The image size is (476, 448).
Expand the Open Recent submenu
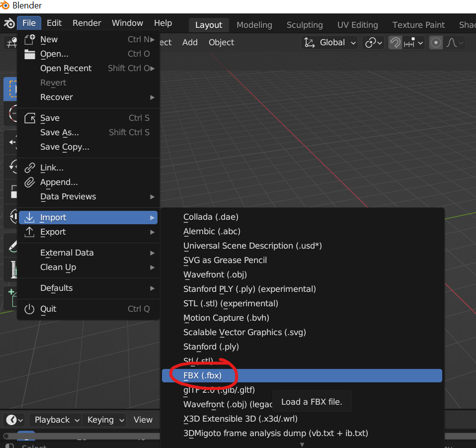(88, 68)
